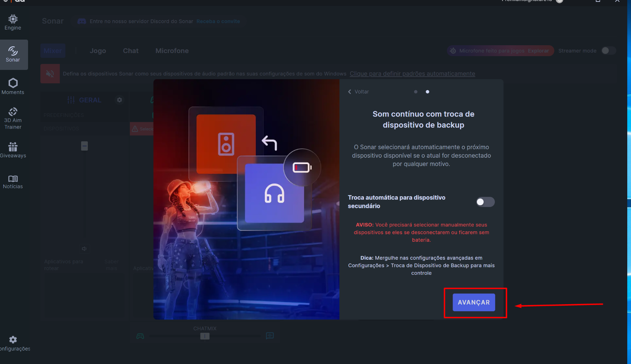The width and height of the screenshot is (631, 364).
Task: Switch to the Jogo tab
Action: pos(98,51)
